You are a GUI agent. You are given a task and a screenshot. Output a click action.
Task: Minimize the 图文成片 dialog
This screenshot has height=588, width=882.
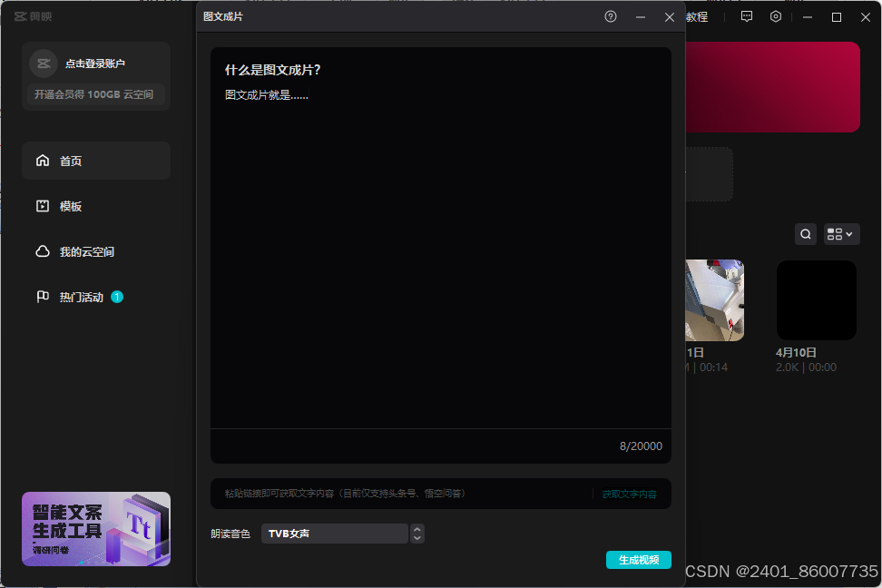pos(640,17)
